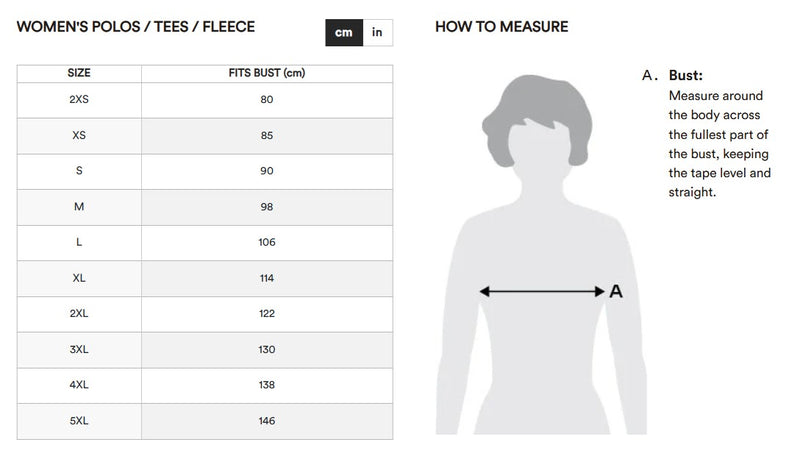Select the XL size row
The image size is (800, 456).
point(205,278)
